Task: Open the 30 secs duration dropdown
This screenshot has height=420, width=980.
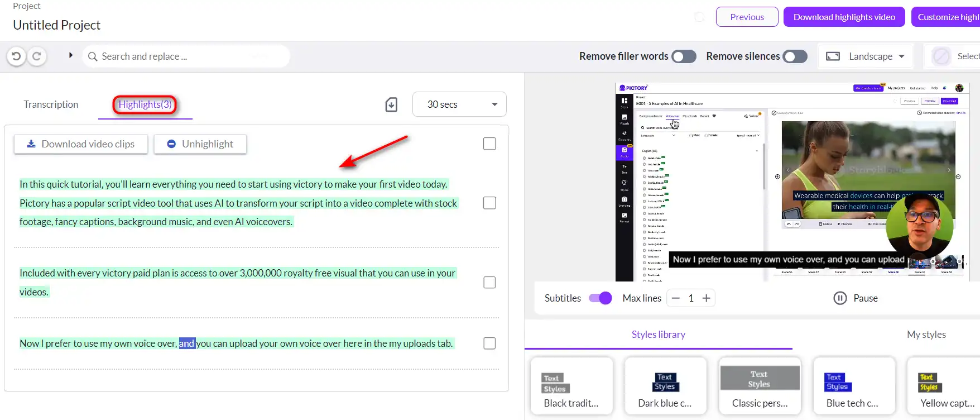Action: [459, 104]
